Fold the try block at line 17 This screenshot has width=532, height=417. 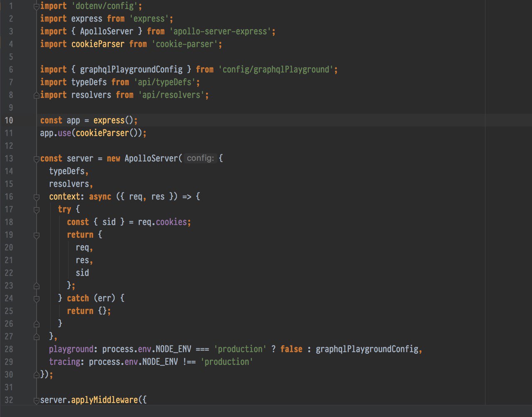click(37, 210)
